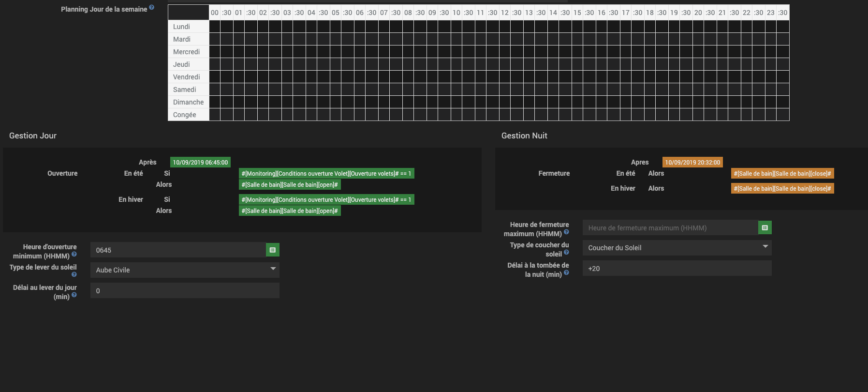Click the 00 hour column header
Screen dimensions: 868x392
[215, 13]
